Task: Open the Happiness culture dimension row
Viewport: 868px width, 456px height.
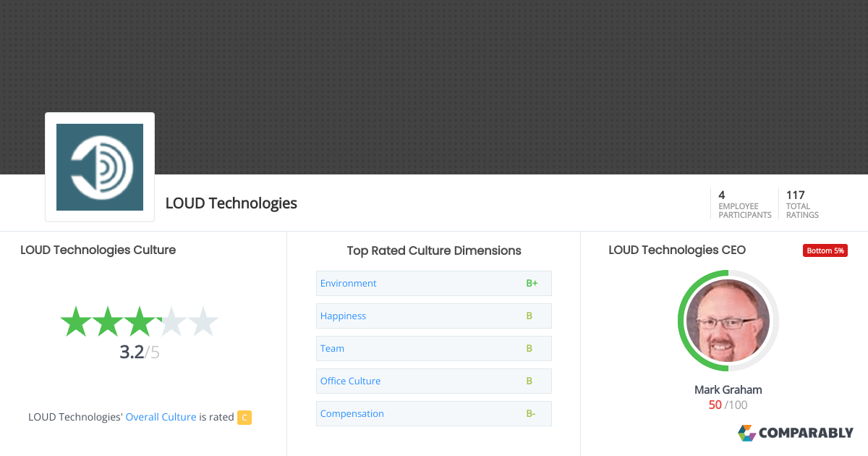Action: [434, 316]
